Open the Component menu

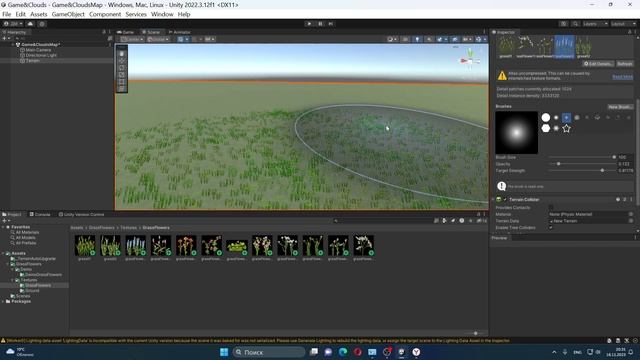coord(105,14)
